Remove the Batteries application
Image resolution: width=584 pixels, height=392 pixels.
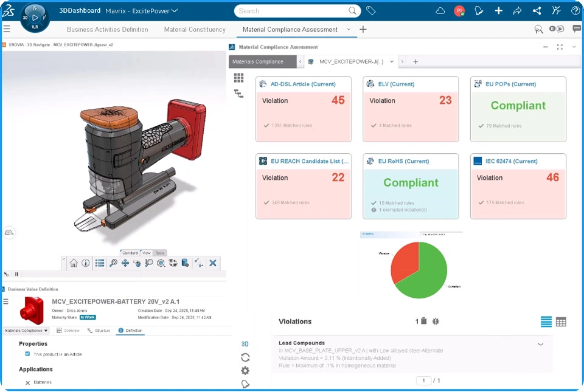(x=27, y=383)
